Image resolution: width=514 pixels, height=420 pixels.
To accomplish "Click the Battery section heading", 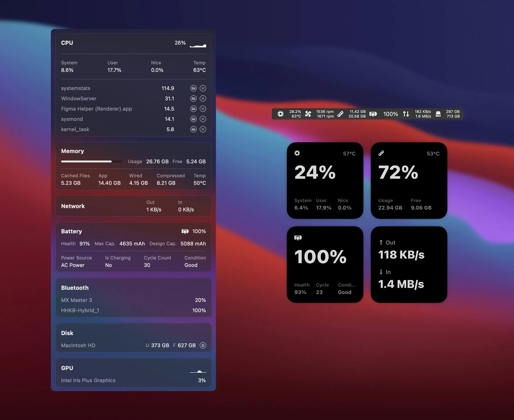I will coord(72,231).
